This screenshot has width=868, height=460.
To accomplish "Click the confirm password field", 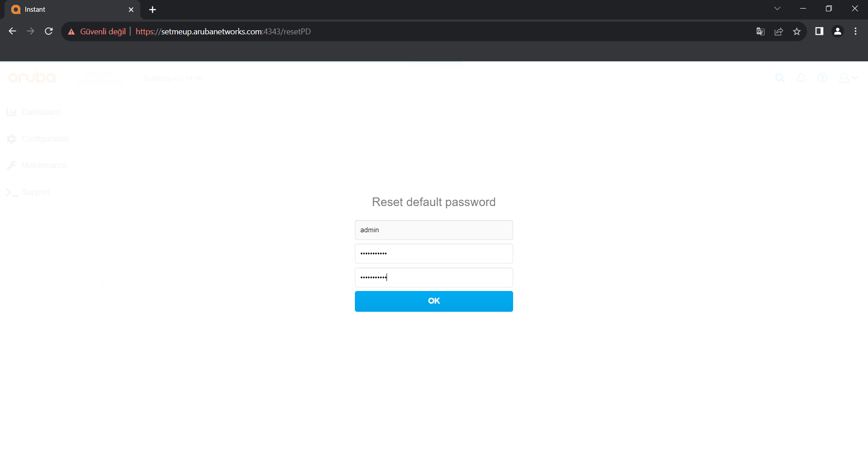I will [x=434, y=277].
